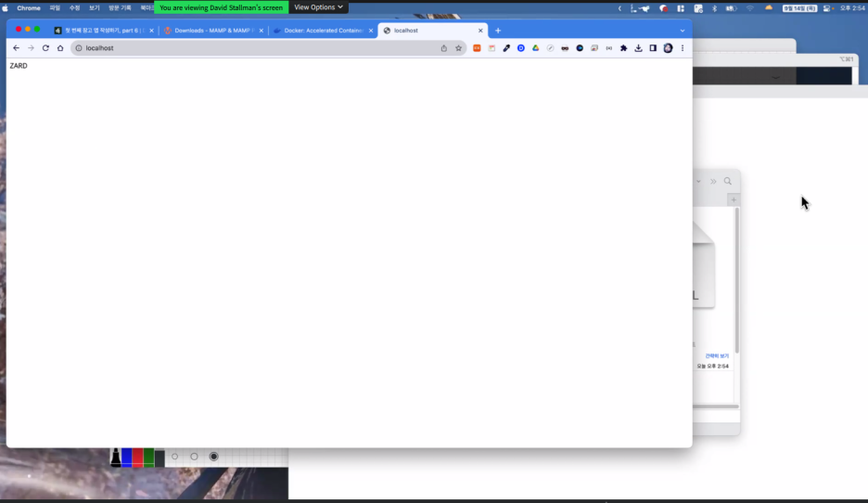Pick the red color swatch
Screen dimensions: 868x503
(x=138, y=458)
